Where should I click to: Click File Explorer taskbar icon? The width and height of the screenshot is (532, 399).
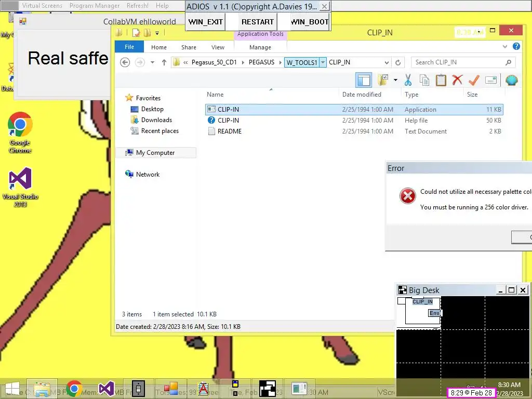click(42, 389)
